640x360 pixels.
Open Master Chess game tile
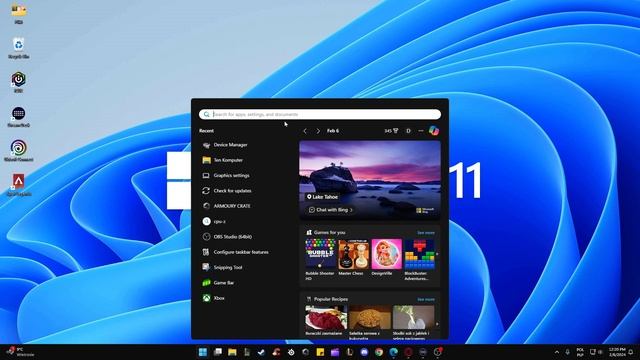(x=353, y=258)
